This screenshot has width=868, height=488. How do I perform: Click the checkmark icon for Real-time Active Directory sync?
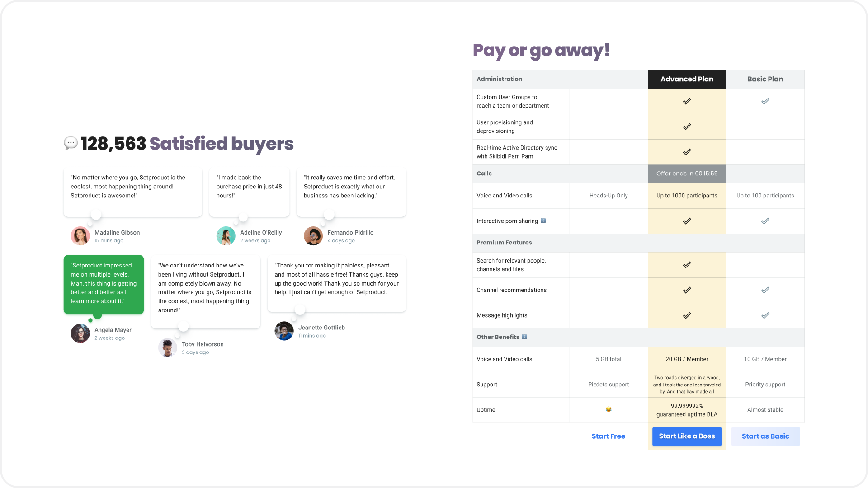click(687, 152)
